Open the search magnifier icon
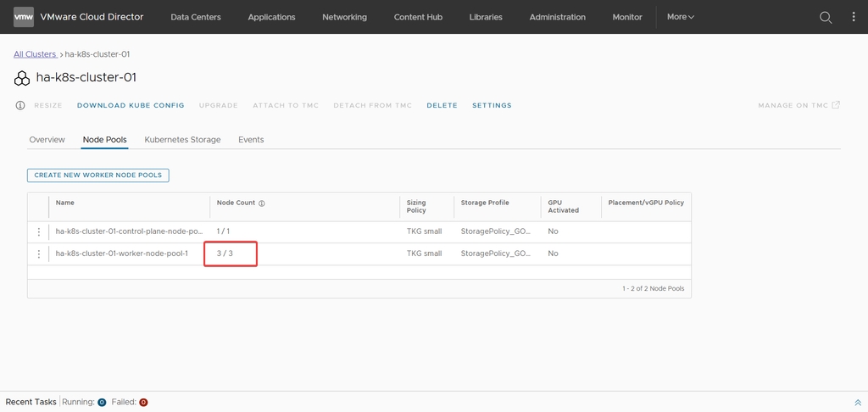 click(825, 17)
